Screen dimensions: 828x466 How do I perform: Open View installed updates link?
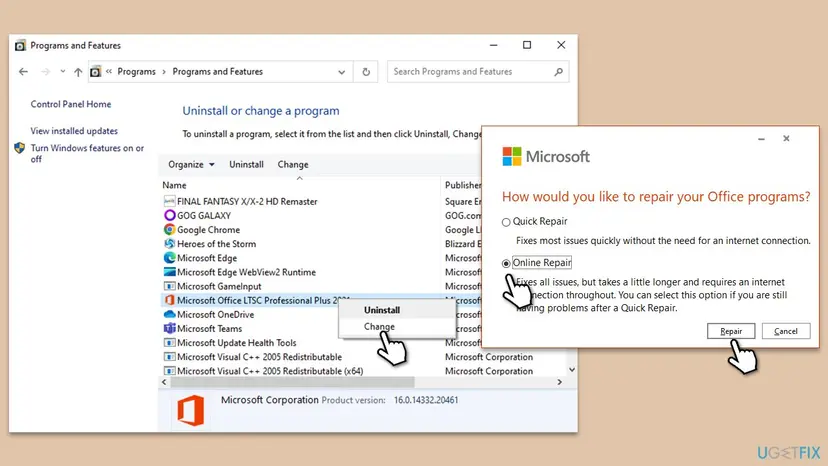tap(74, 131)
